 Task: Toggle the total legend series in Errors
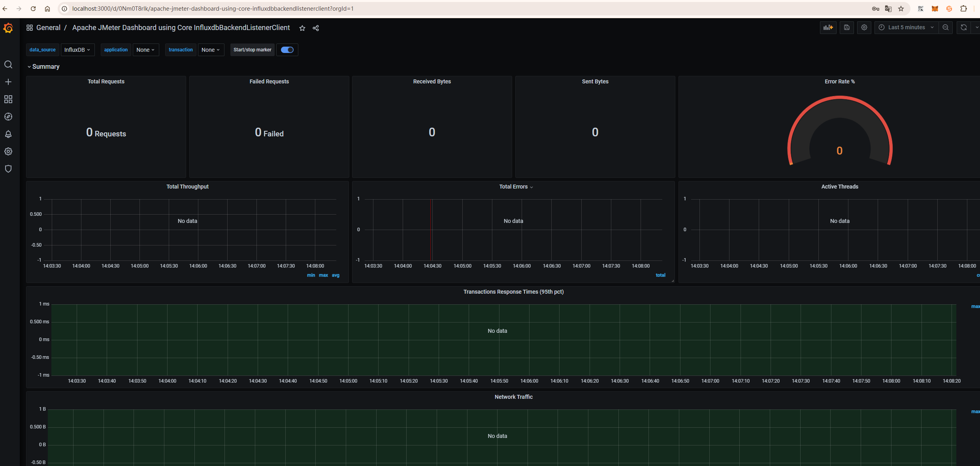[660, 275]
